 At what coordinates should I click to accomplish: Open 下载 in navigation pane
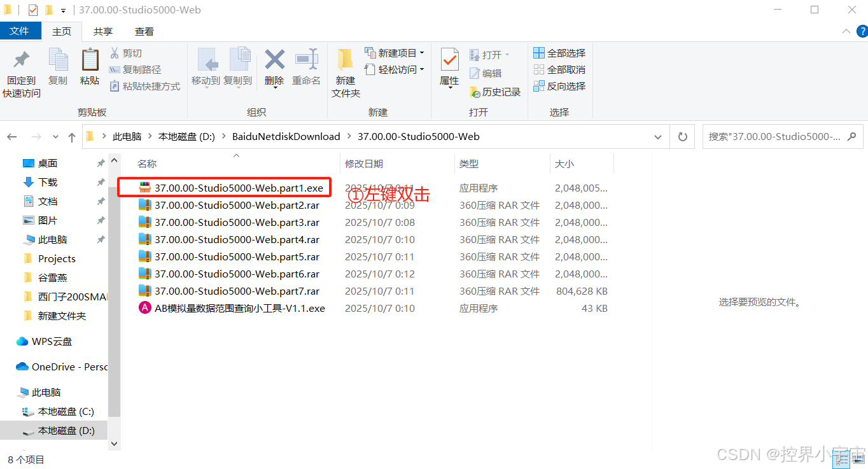[40, 182]
